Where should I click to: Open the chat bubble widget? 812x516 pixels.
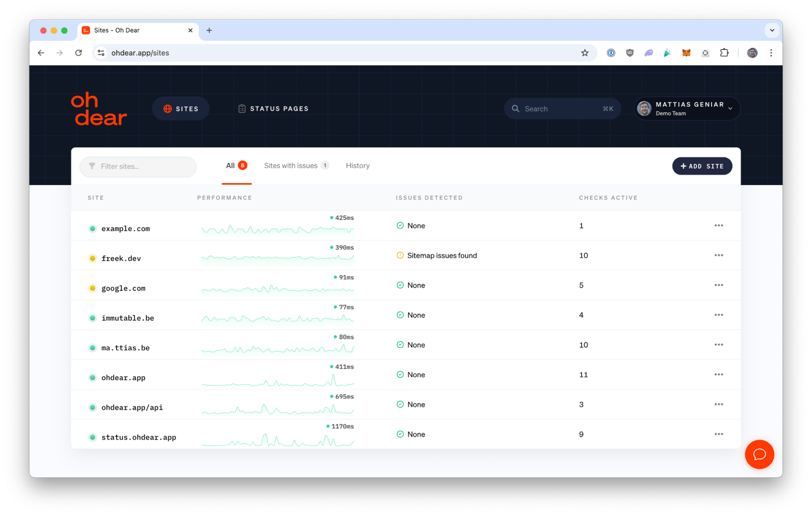(759, 454)
